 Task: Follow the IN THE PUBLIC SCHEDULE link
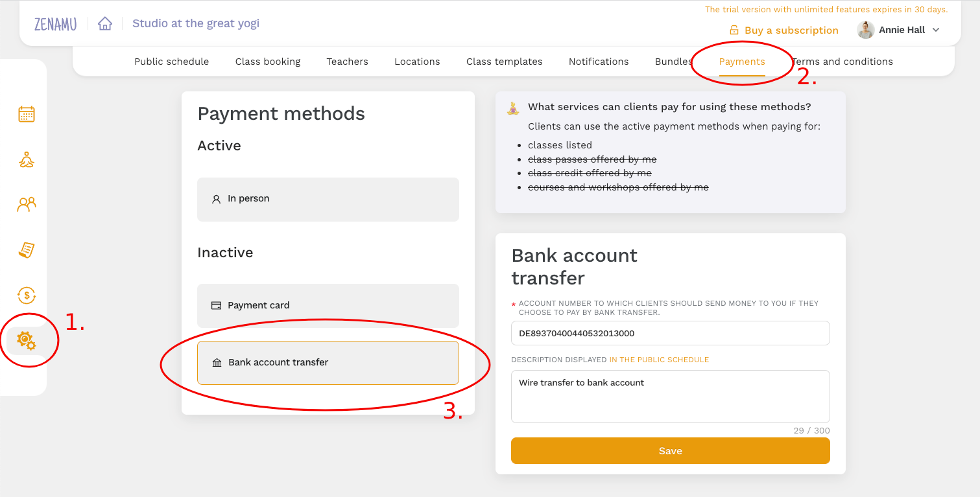(x=659, y=360)
